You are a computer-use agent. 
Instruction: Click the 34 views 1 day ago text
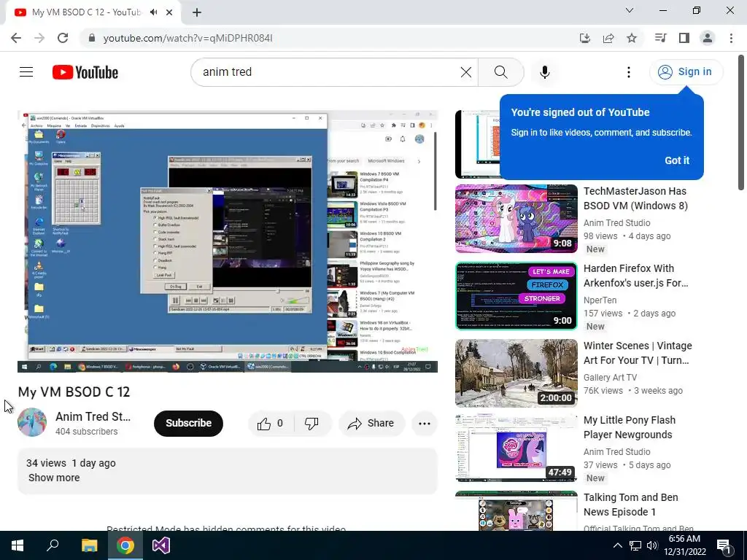[71, 463]
